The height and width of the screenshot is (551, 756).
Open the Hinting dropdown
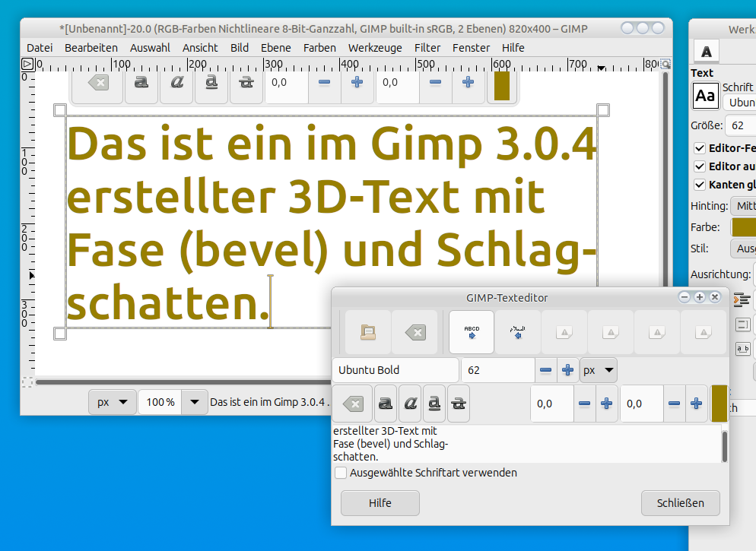pyautogui.click(x=743, y=206)
